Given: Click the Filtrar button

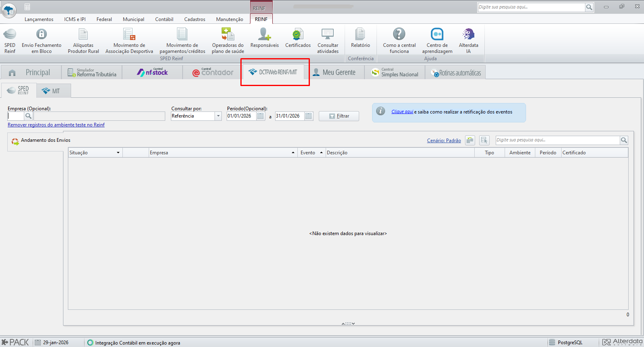Looking at the screenshot, I should (339, 116).
